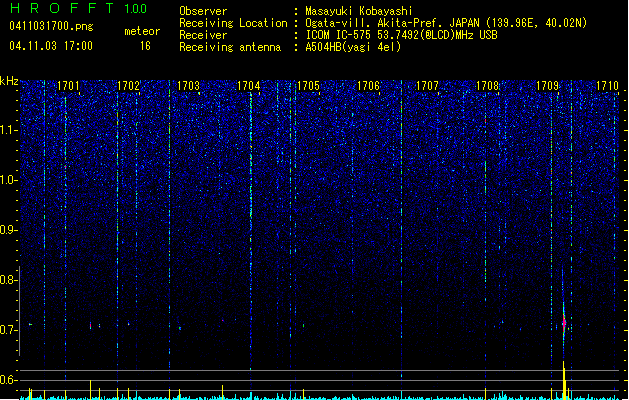Image resolution: width=629 pixels, height=400 pixels.
Task: Select observer name Masayuki Kobayashi
Action: pos(359,11)
